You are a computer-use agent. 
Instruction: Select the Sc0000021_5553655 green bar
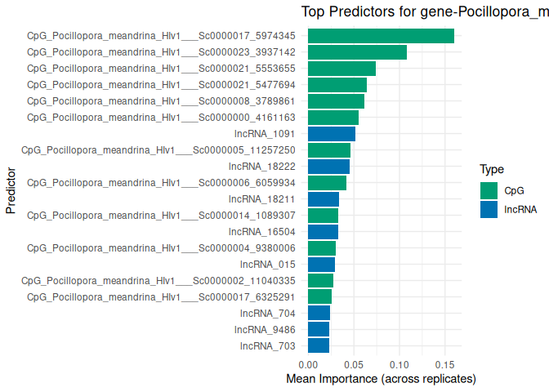(341, 69)
